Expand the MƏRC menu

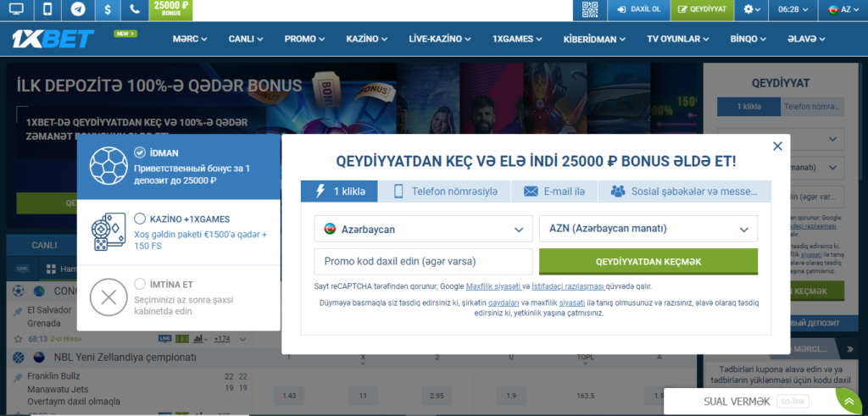pyautogui.click(x=190, y=39)
